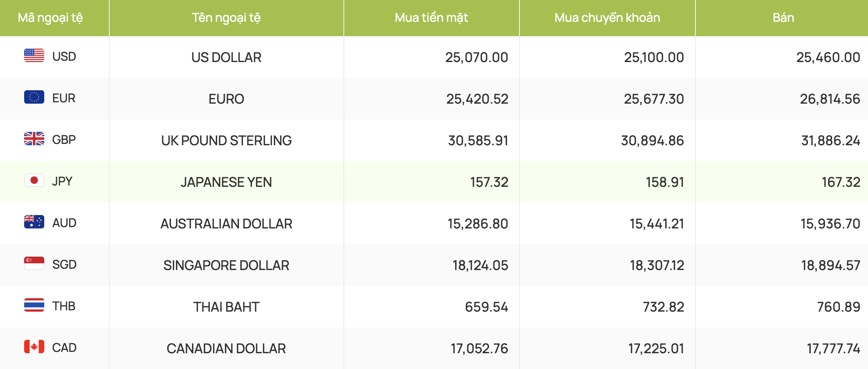Viewport: 868px width, 369px height.
Task: Click the Mã ngoại tệ column header
Action: 50,18
